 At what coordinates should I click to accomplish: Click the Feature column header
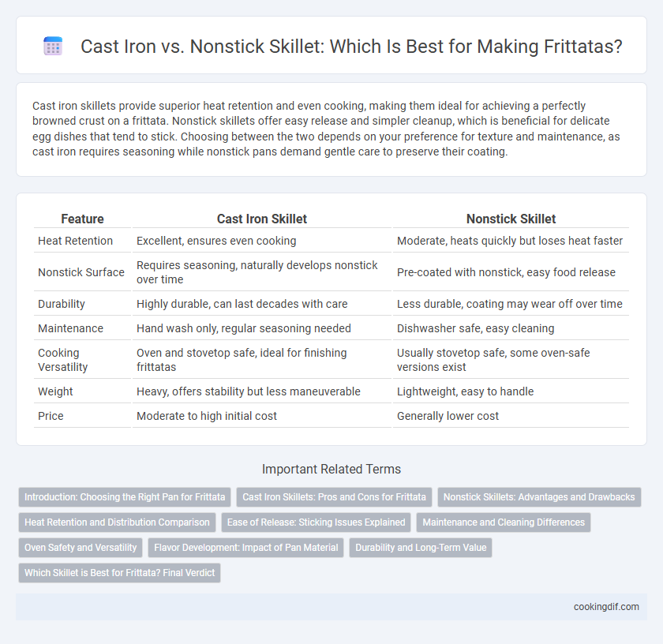(x=82, y=219)
